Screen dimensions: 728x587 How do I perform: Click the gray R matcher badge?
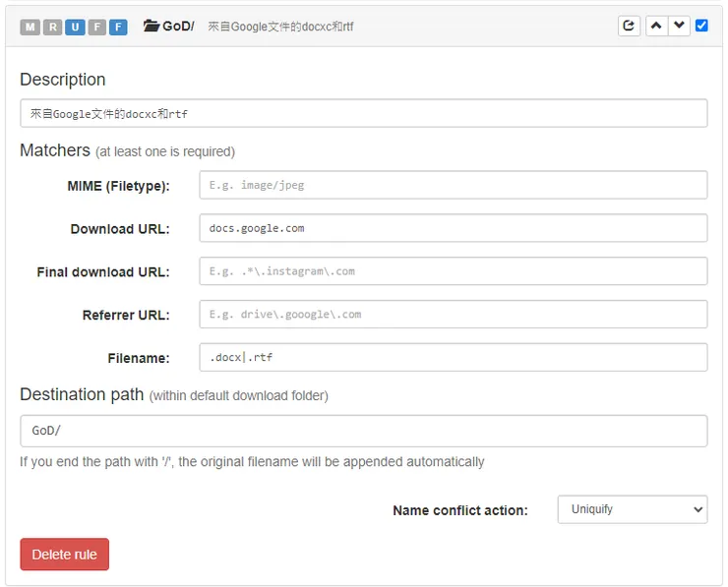coord(52,27)
